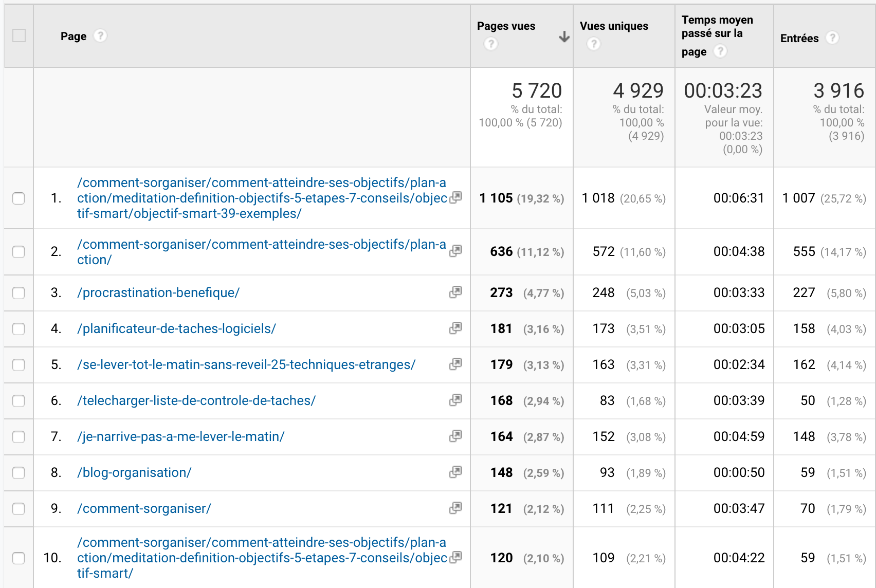Click sort arrow in Pages vues column
The height and width of the screenshot is (588, 876).
(x=564, y=36)
